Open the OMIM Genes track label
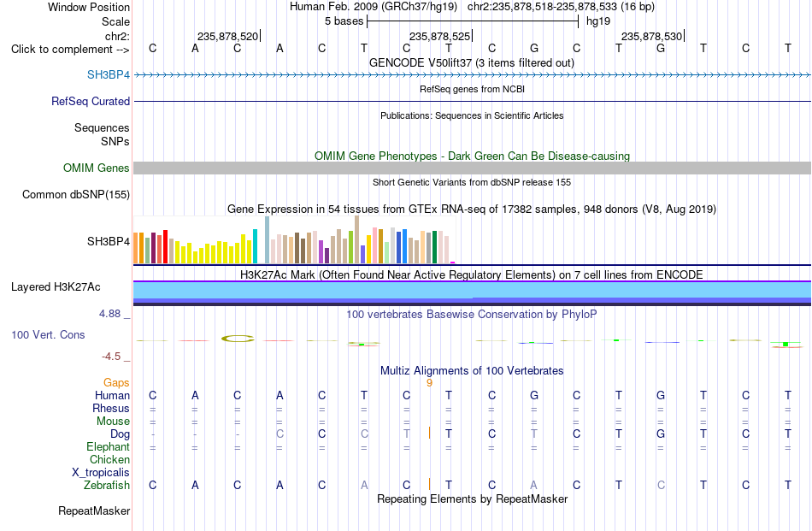812x531 pixels. coord(96,168)
